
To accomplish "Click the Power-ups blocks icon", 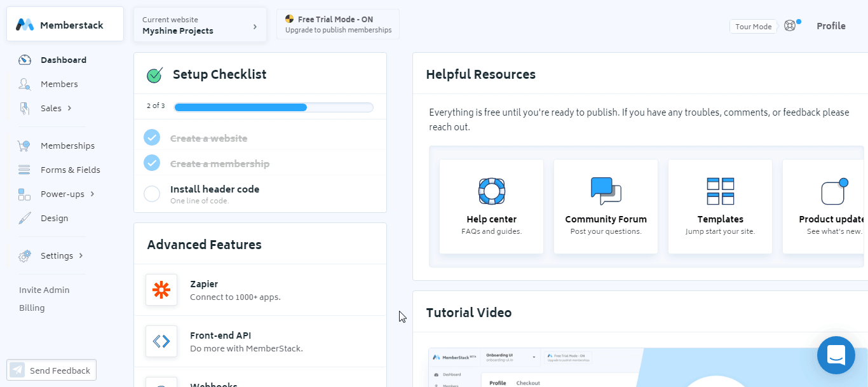I will tap(24, 194).
